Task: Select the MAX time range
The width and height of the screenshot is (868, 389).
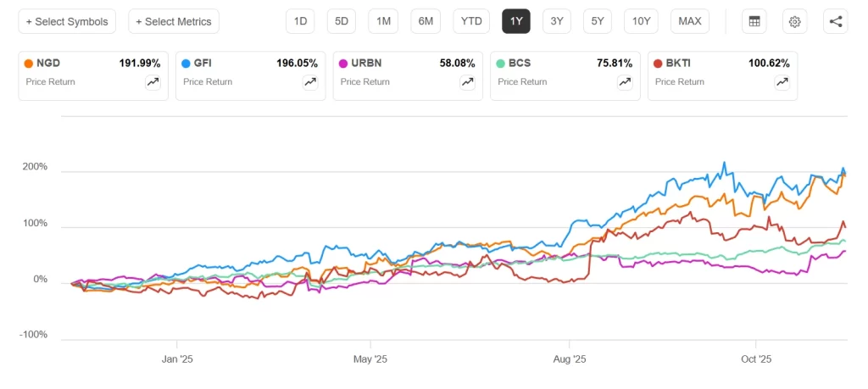Action: 689,21
